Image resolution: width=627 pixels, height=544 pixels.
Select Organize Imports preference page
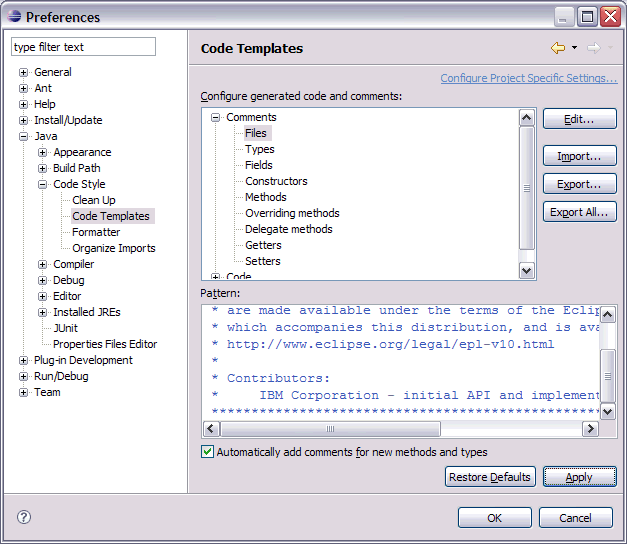click(114, 248)
